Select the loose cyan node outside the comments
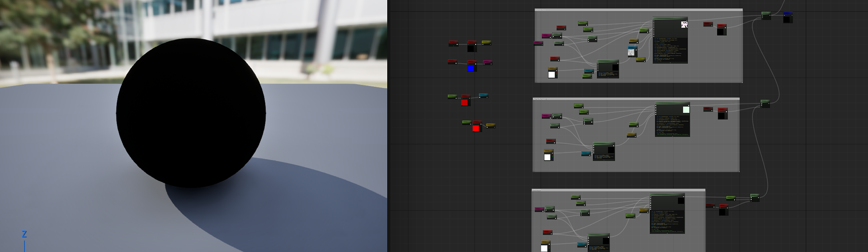This screenshot has width=868, height=252. [x=483, y=96]
